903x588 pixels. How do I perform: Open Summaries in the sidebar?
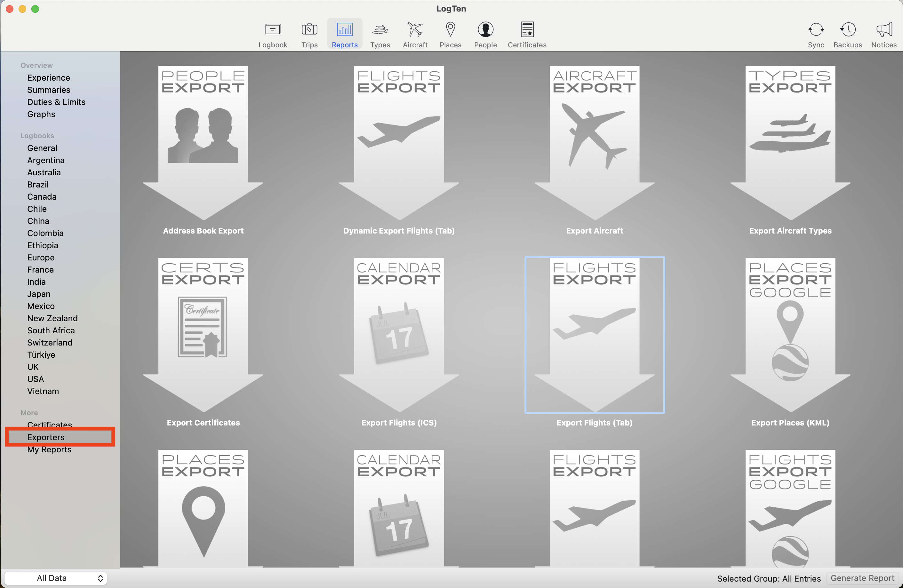click(49, 90)
